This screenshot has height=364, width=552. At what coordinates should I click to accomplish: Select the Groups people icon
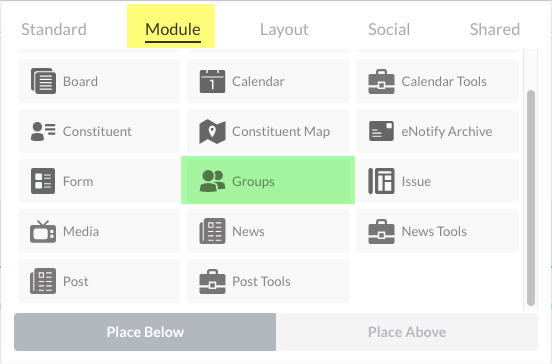[x=212, y=181]
